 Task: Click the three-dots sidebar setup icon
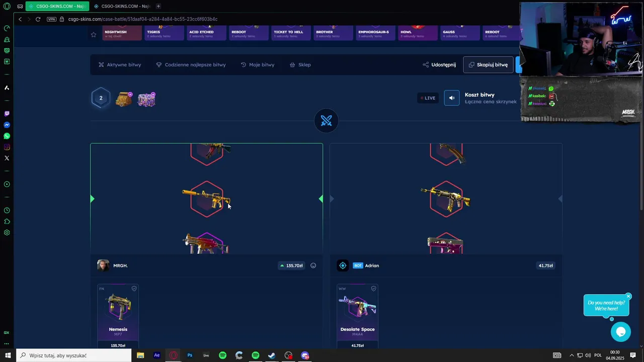click(x=7, y=344)
